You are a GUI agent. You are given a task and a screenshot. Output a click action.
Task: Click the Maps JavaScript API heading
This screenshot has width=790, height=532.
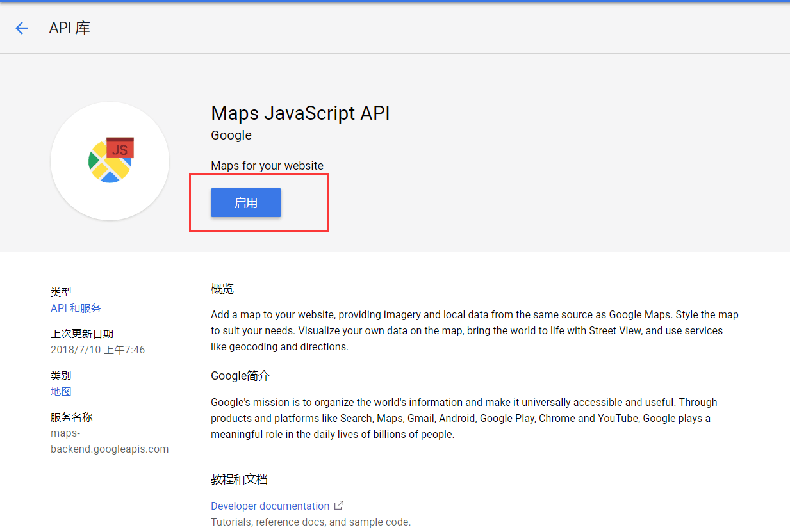click(300, 113)
